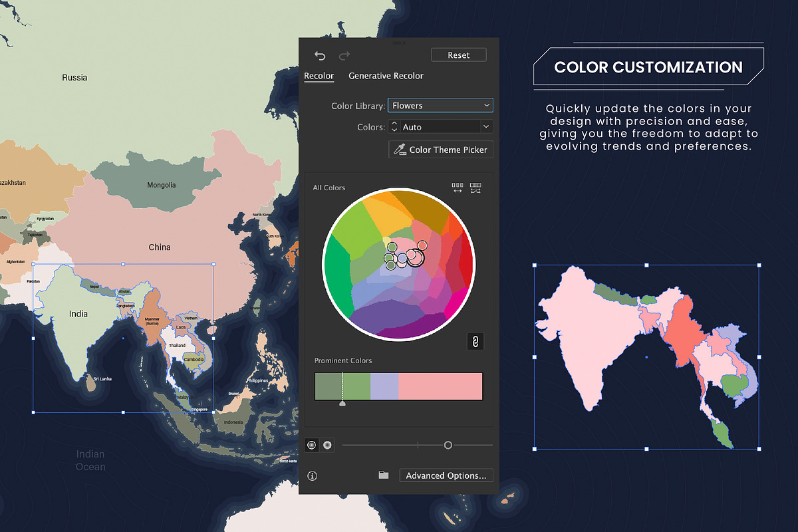Click the lavender color handle on the wheel

pyautogui.click(x=402, y=258)
